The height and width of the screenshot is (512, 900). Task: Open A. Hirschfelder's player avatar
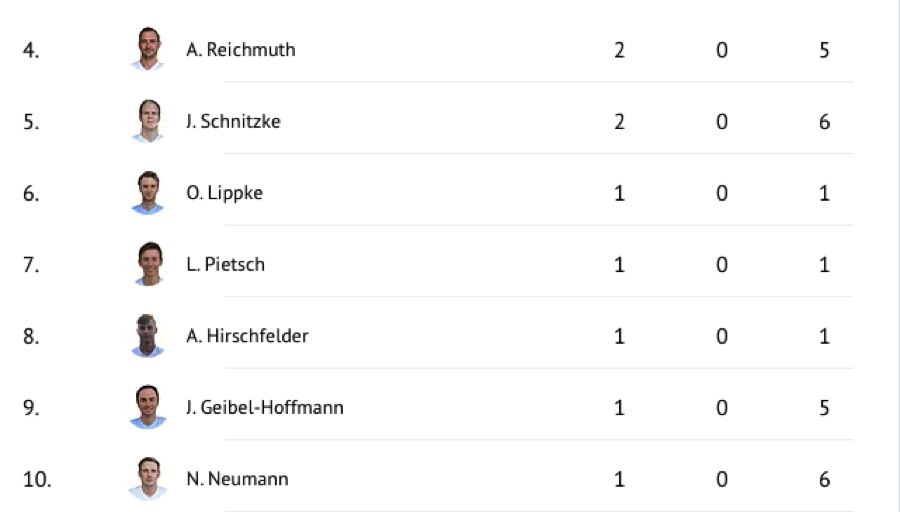click(x=147, y=336)
